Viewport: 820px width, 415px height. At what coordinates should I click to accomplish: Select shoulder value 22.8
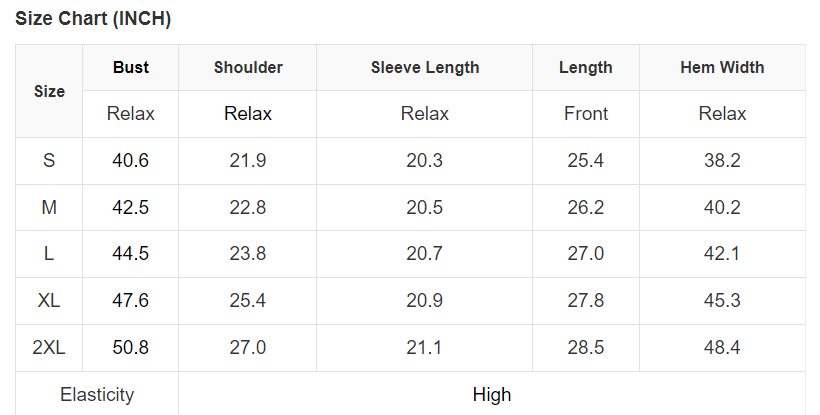pyautogui.click(x=248, y=207)
